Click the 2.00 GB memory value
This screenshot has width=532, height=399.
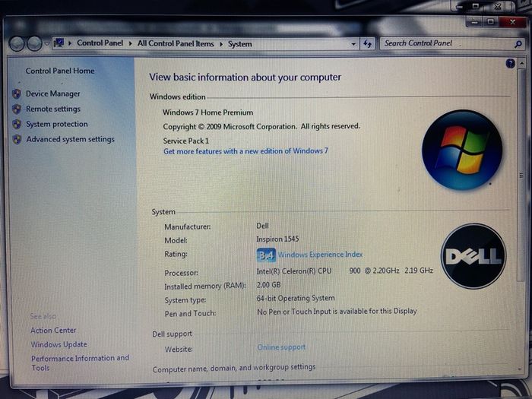[269, 285]
